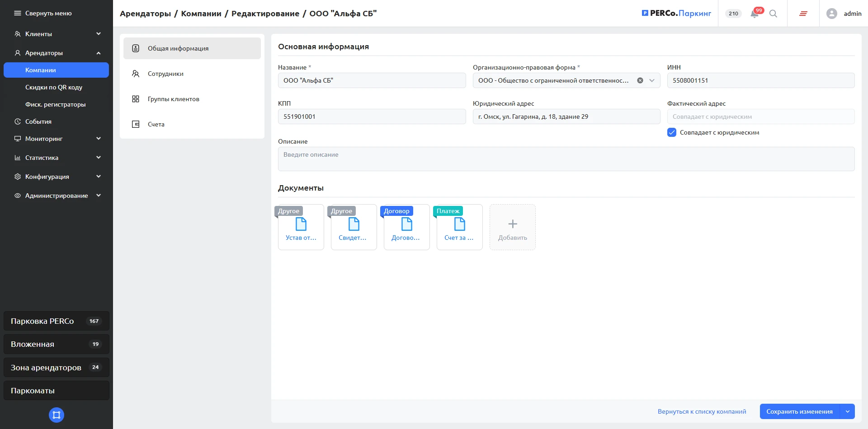Open the arrow next to 'Сохранить изменения'
This screenshot has width=868, height=429.
[847, 411]
